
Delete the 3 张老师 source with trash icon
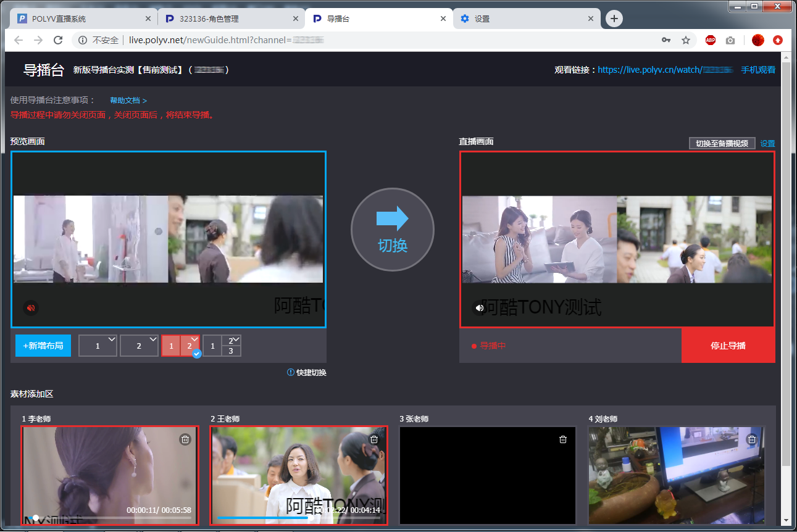(x=563, y=439)
